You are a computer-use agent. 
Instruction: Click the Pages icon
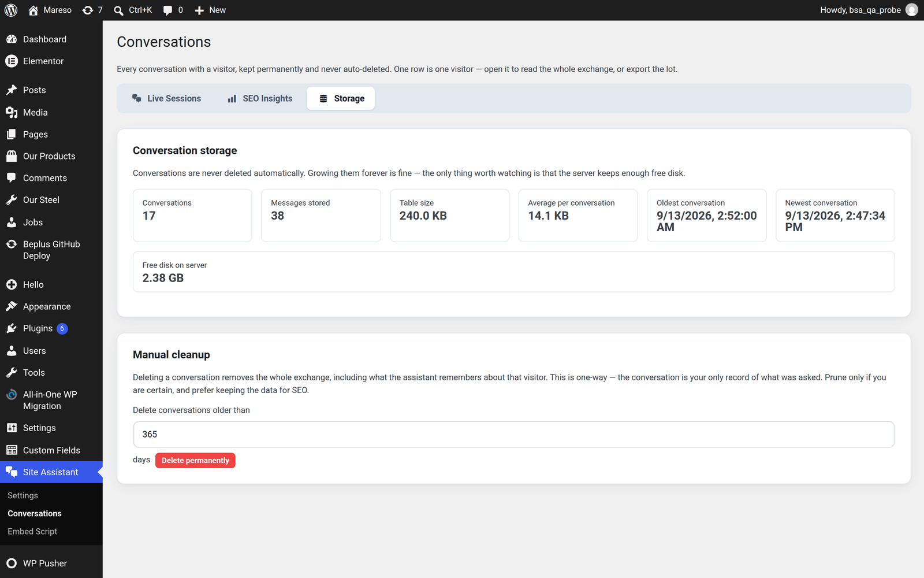12,135
